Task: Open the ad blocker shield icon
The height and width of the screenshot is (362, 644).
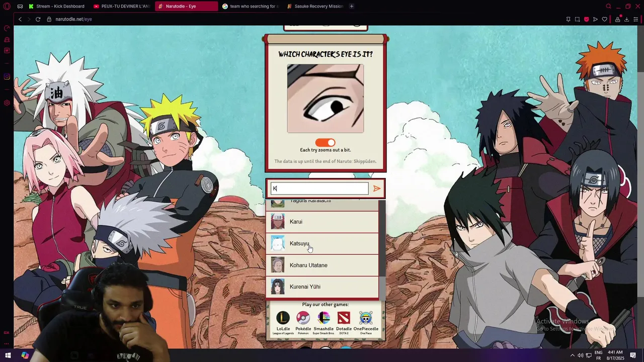Action: (x=586, y=19)
